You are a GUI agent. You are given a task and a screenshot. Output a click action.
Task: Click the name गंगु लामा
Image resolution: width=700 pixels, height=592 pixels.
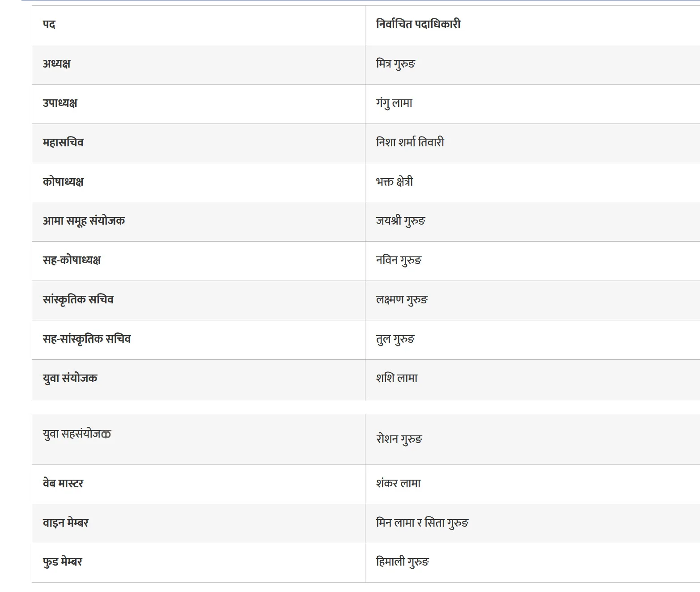pos(394,103)
